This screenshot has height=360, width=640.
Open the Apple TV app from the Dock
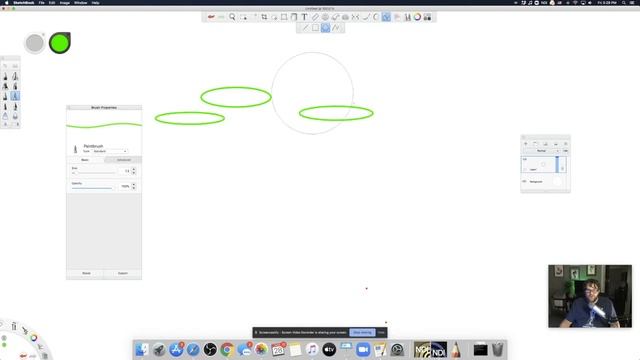pos(329,350)
